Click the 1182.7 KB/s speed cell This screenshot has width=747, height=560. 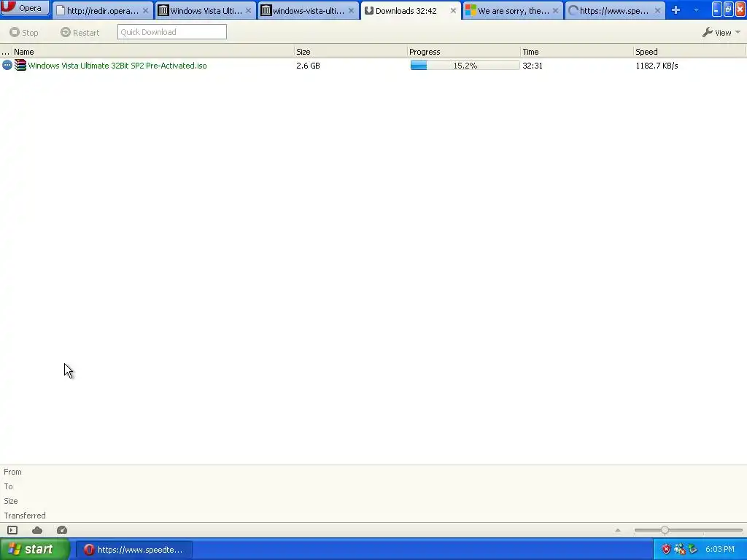(657, 66)
